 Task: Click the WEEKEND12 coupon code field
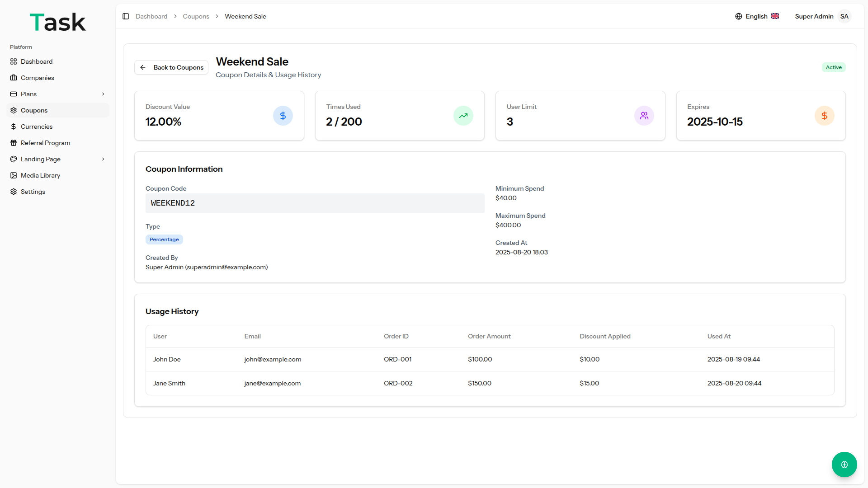(315, 203)
